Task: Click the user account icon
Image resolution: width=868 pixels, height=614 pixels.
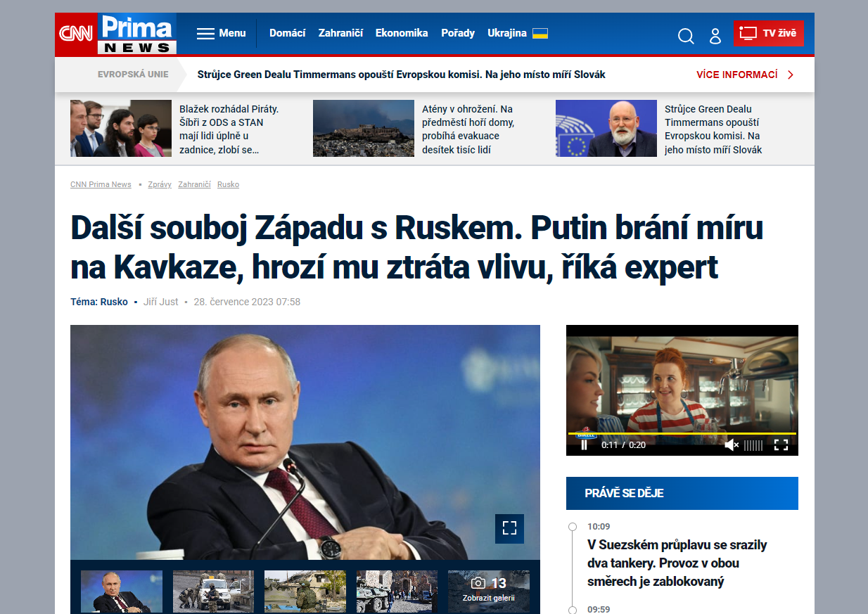Action: click(x=715, y=35)
